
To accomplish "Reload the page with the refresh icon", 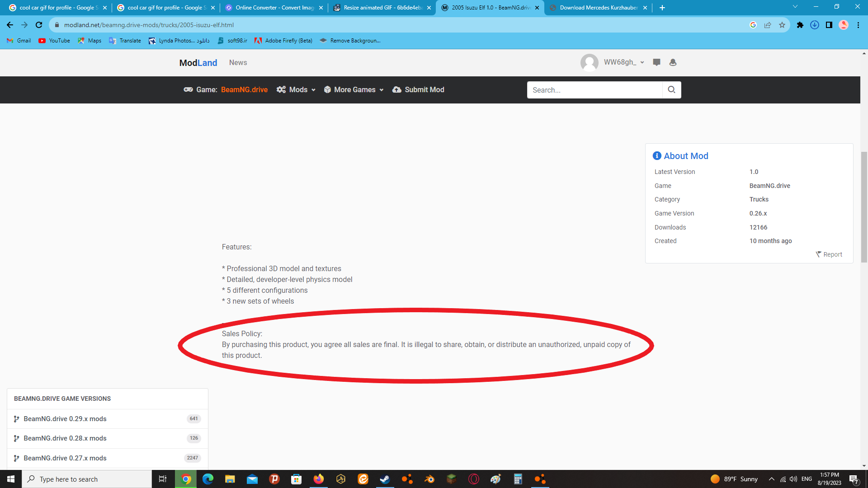I will point(39,25).
